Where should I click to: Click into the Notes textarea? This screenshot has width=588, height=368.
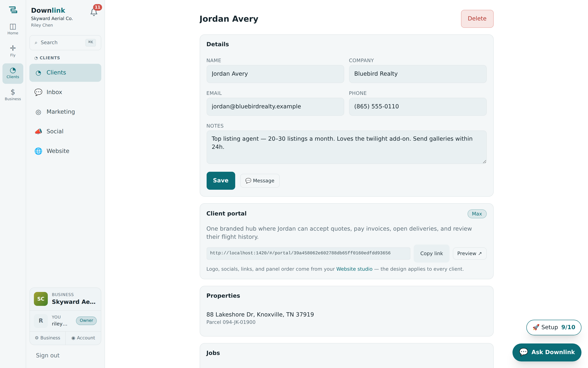click(x=346, y=147)
